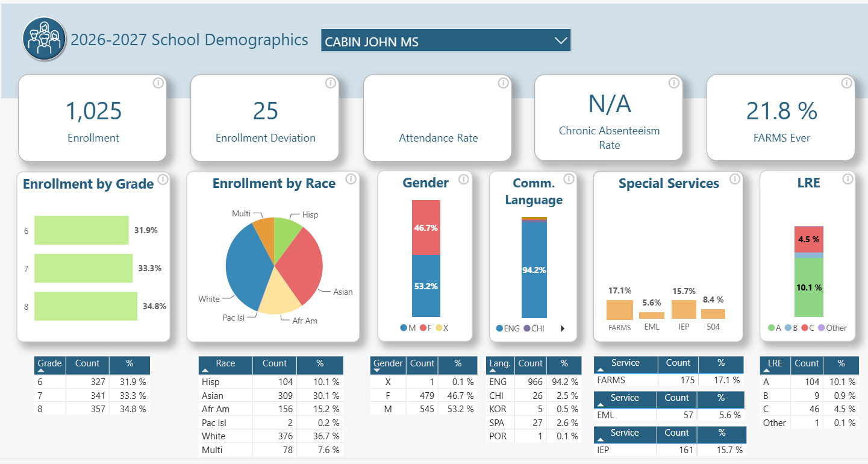Select the FARMS bar in Special Services chart
Screen dimensions: 868x464
[620, 310]
